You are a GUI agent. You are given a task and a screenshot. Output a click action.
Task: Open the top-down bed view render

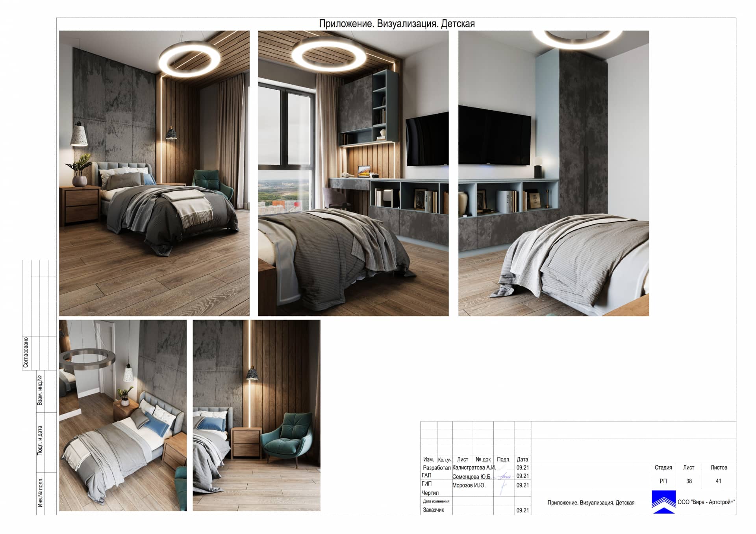[123, 416]
